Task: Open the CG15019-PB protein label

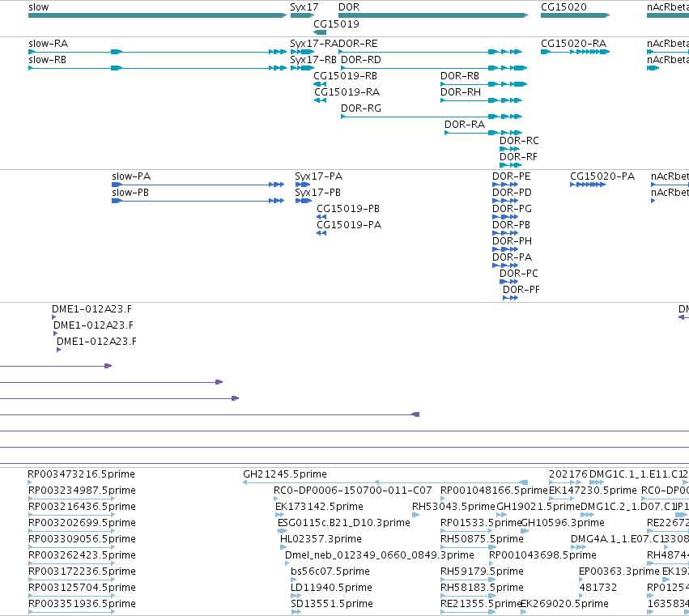Action: click(348, 209)
